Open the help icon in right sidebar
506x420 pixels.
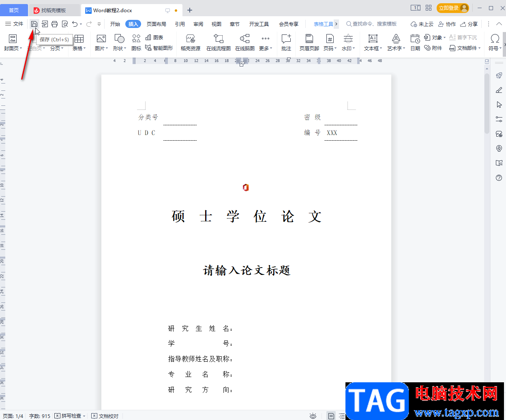499,178
